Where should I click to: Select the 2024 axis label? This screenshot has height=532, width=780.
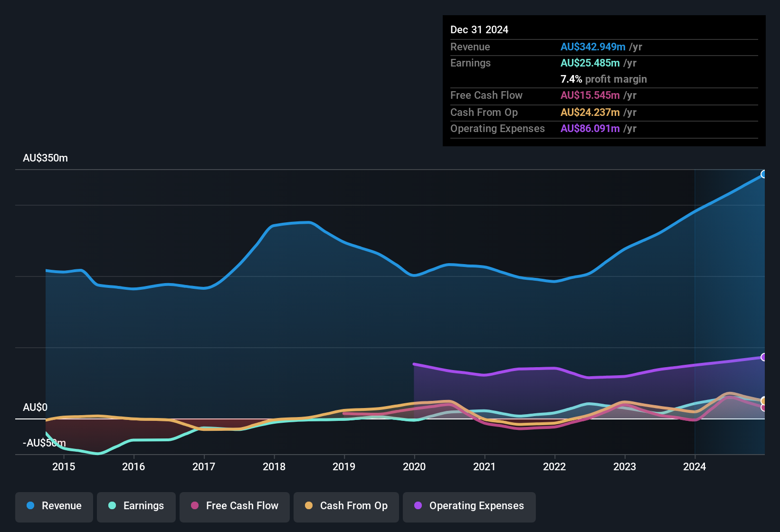[695, 467]
